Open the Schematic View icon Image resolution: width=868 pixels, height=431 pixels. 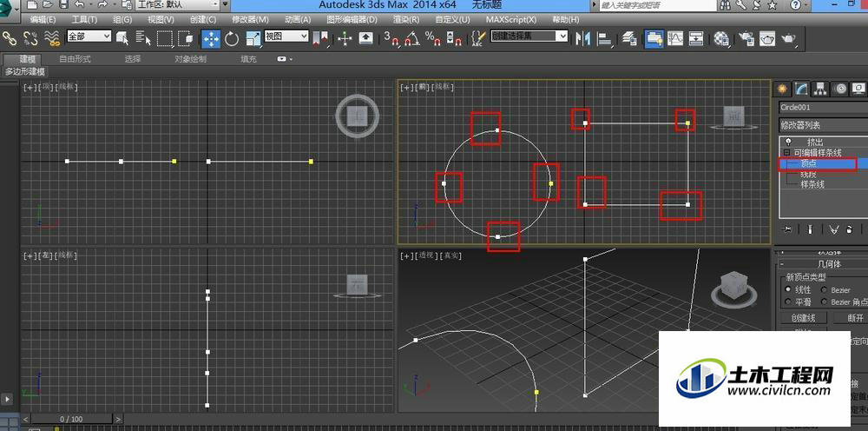coord(696,38)
